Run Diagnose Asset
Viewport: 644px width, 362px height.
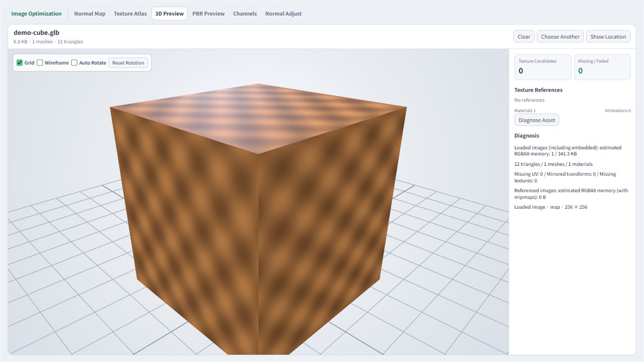click(x=537, y=120)
